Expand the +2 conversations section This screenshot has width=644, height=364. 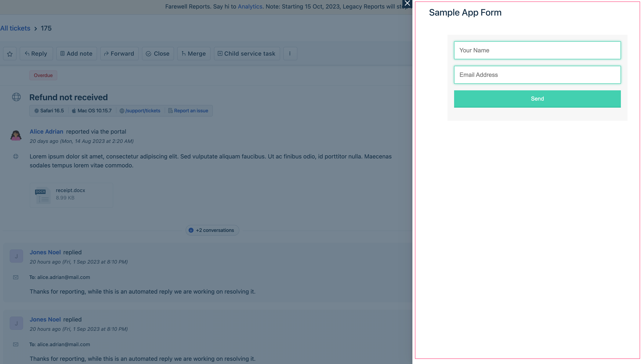pyautogui.click(x=212, y=230)
